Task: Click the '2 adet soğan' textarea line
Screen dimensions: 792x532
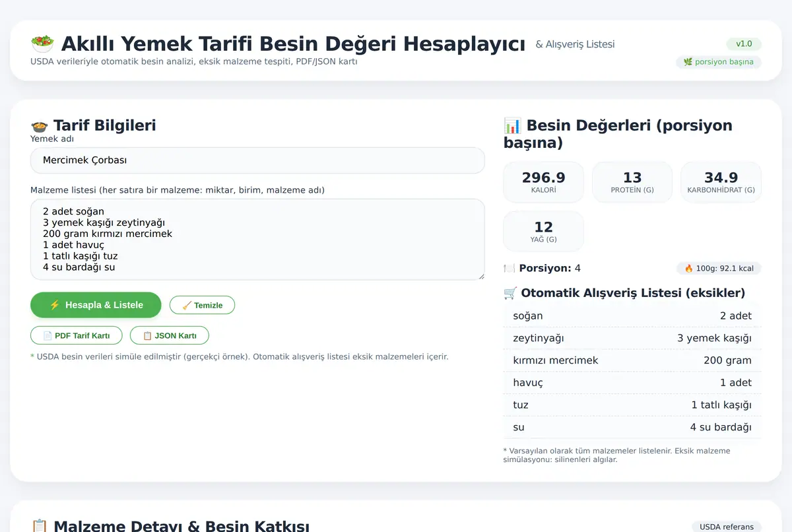Action: pos(73,212)
